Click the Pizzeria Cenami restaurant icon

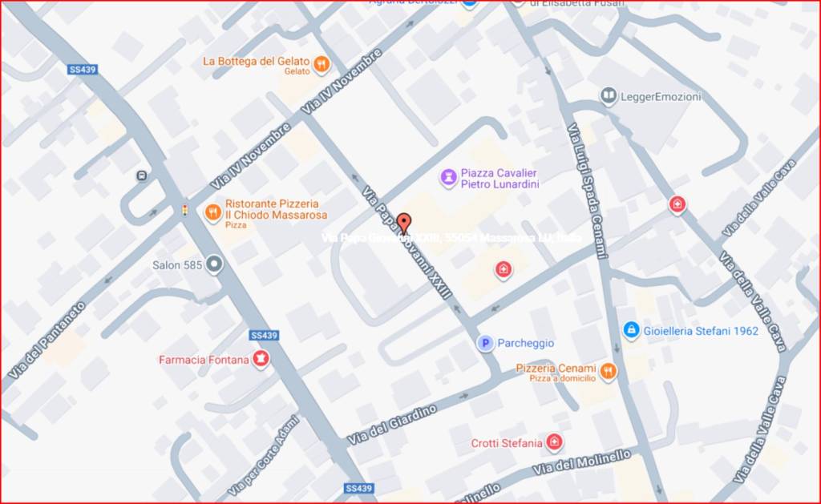coord(608,372)
